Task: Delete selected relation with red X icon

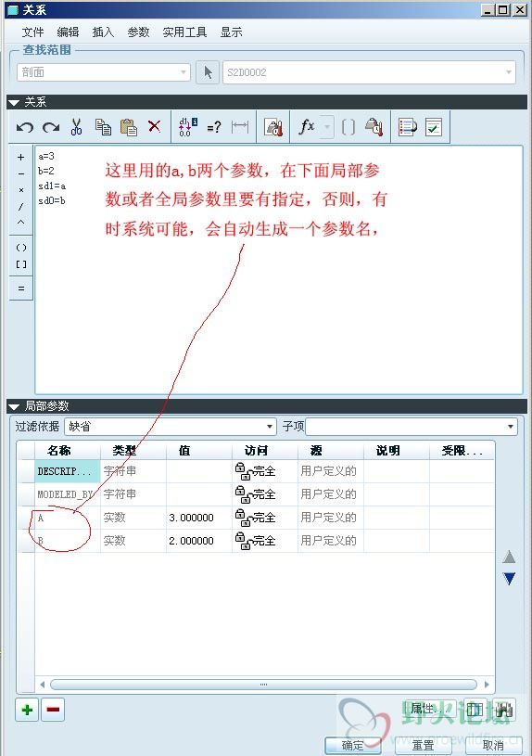Action: [154, 126]
